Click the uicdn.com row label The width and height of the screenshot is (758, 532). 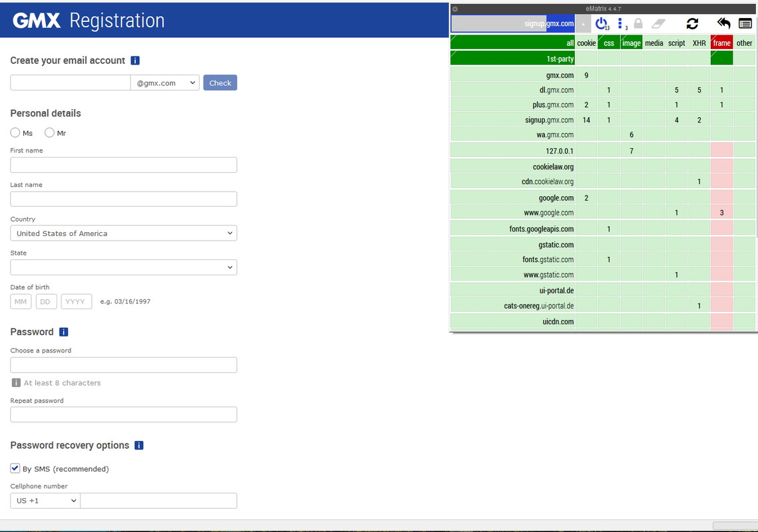click(513, 321)
